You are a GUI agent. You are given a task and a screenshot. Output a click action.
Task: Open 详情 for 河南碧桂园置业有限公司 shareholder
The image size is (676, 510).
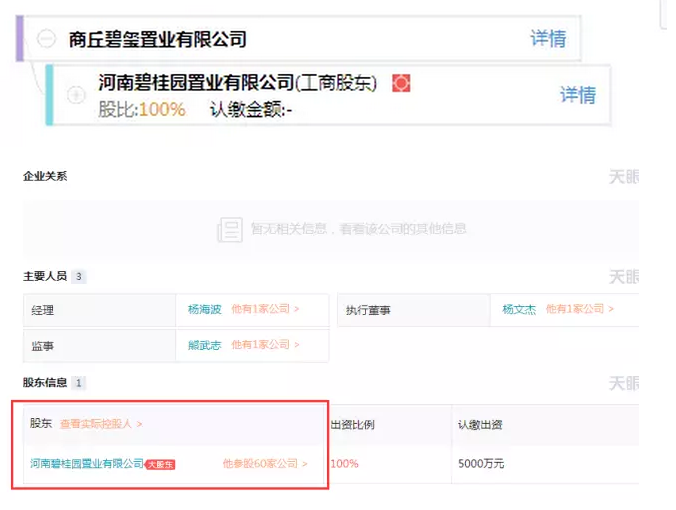578,94
